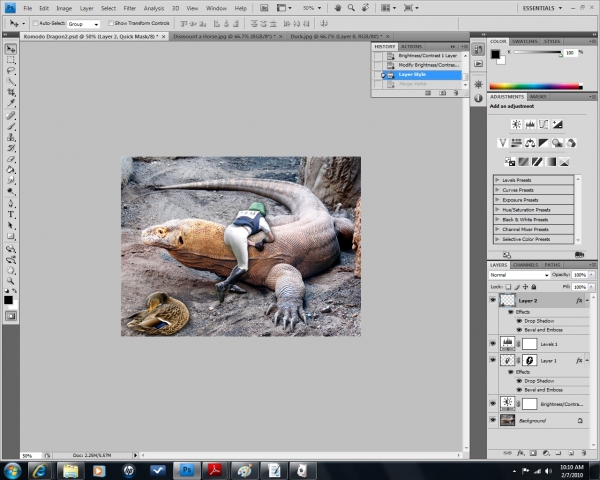Add a Color Balance adjustment
The width and height of the screenshot is (600, 480).
tap(530, 143)
